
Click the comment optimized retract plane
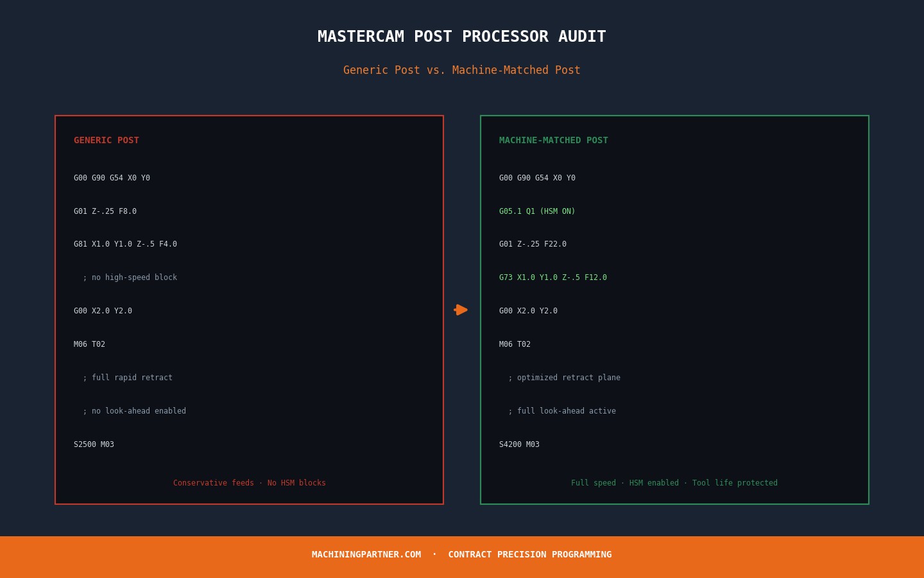pyautogui.click(x=564, y=378)
